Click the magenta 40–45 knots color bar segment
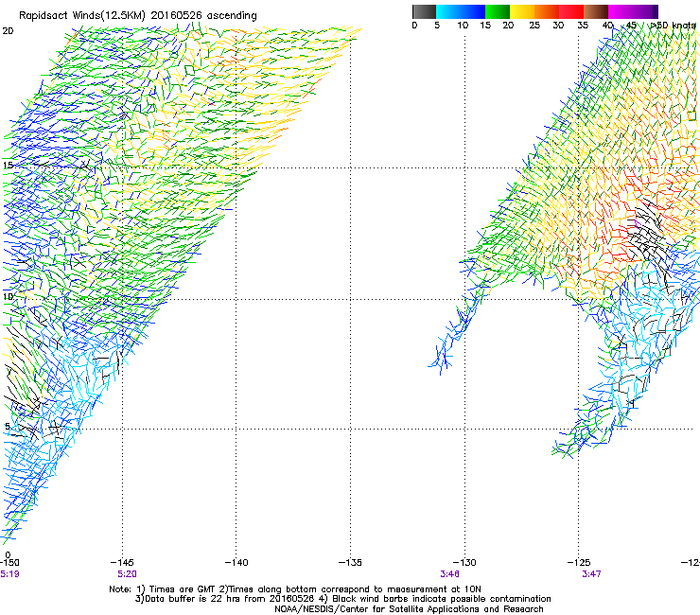Image resolution: width=700 pixels, height=615 pixels. pos(621,11)
